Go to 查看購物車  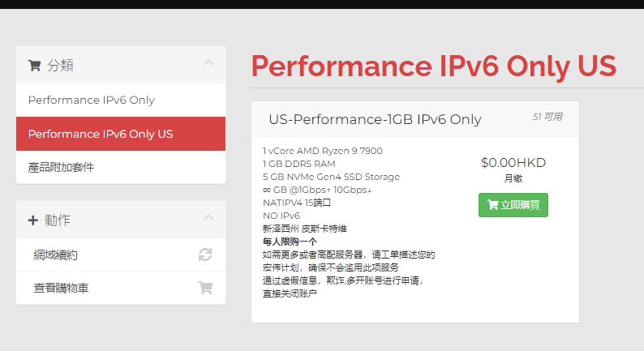[62, 287]
